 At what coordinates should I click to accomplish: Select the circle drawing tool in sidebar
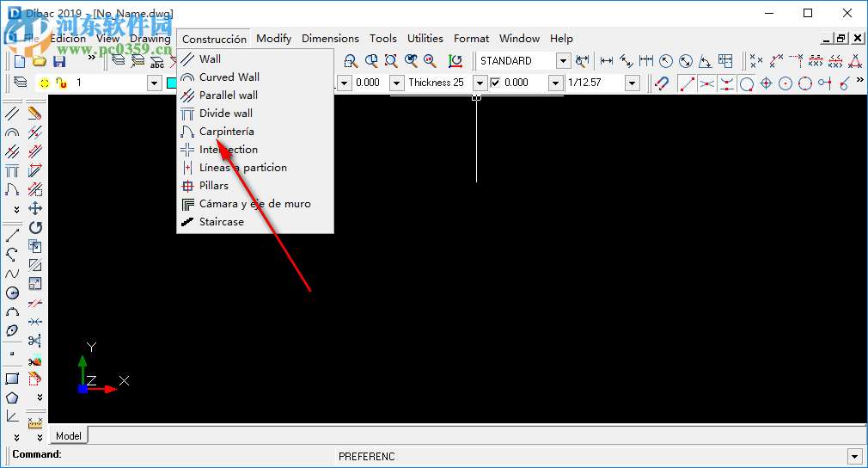(x=12, y=293)
